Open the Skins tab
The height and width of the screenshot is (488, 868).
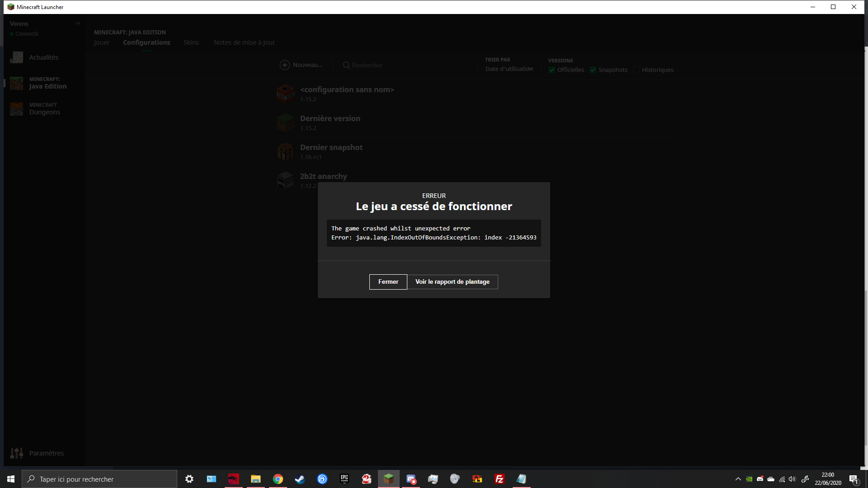(x=191, y=42)
